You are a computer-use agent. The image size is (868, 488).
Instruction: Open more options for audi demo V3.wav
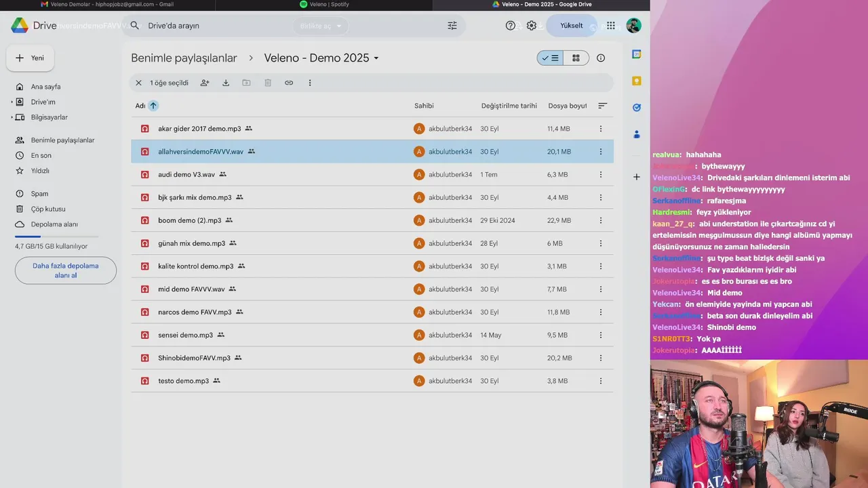(x=601, y=175)
